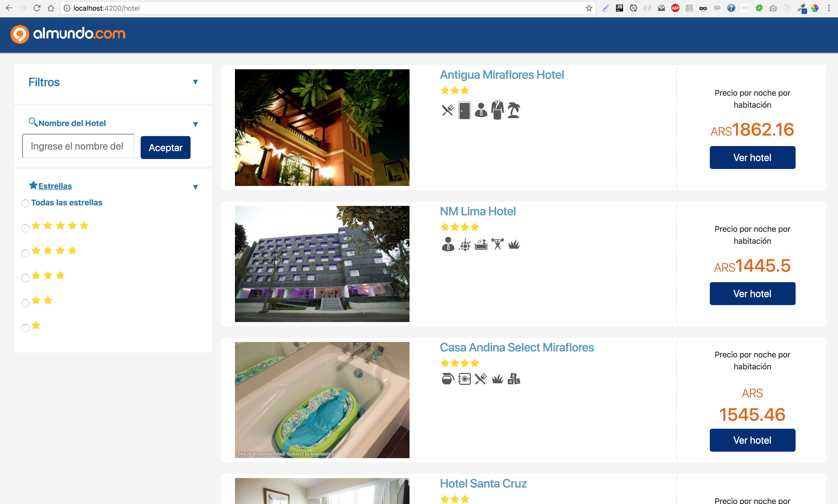The height and width of the screenshot is (504, 838).
Task: Select the one-star filter radio button
Action: point(25,328)
